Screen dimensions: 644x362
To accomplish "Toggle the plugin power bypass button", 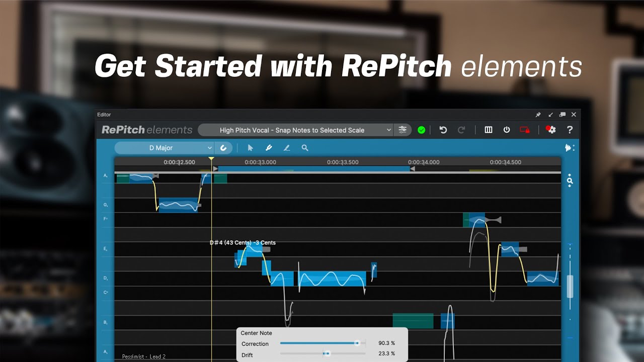I will tap(507, 130).
